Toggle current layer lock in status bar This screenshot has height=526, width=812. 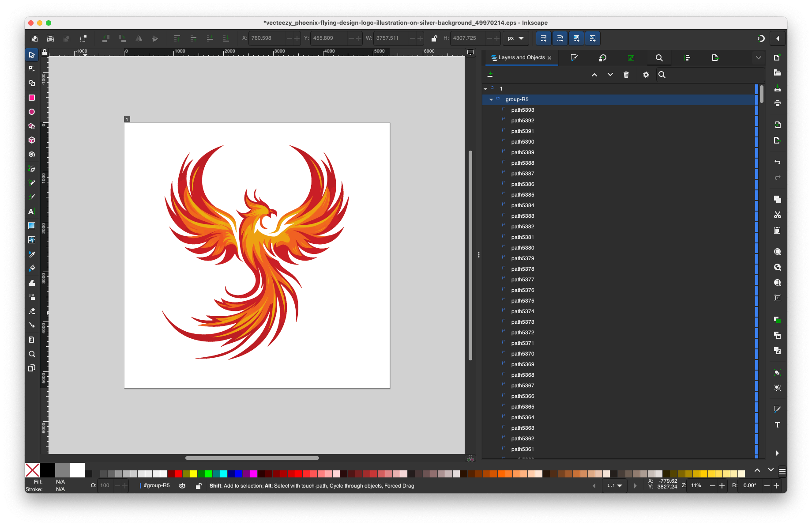click(x=199, y=486)
